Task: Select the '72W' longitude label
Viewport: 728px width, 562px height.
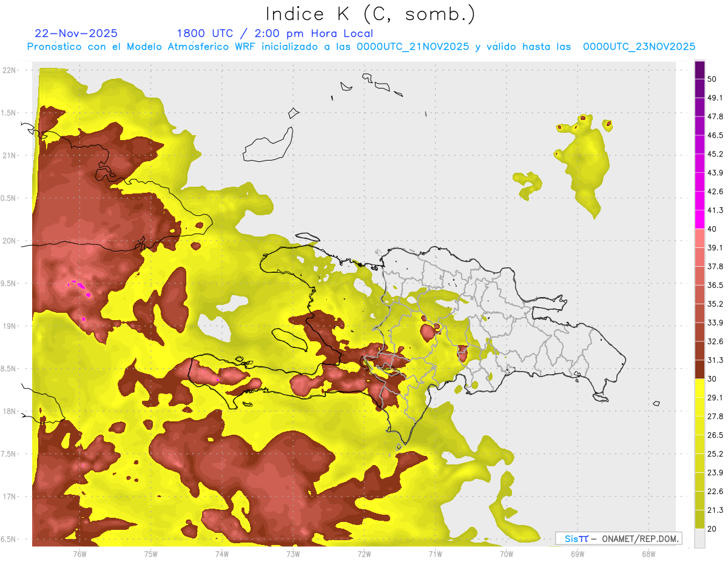Action: point(364,554)
